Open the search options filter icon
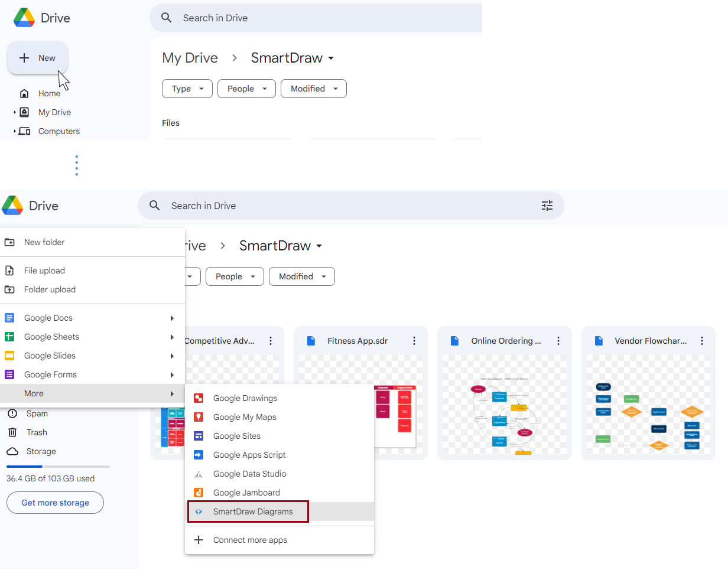 (547, 206)
